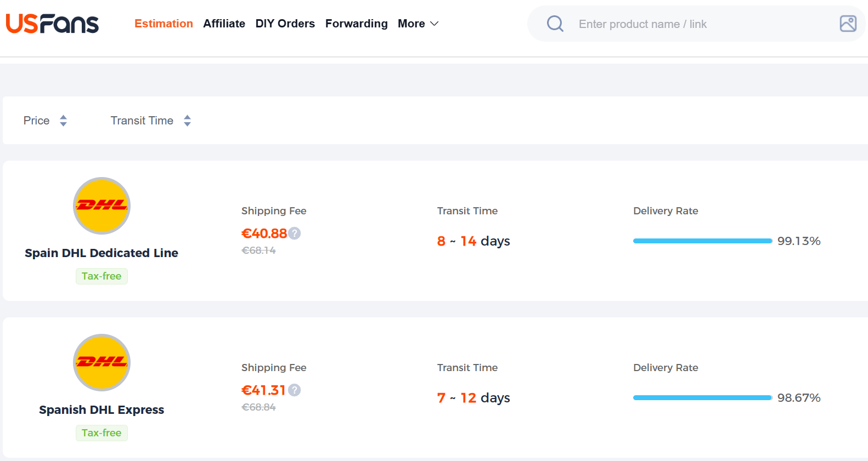Open the Estimation menu item
This screenshot has width=868, height=461.
point(164,24)
